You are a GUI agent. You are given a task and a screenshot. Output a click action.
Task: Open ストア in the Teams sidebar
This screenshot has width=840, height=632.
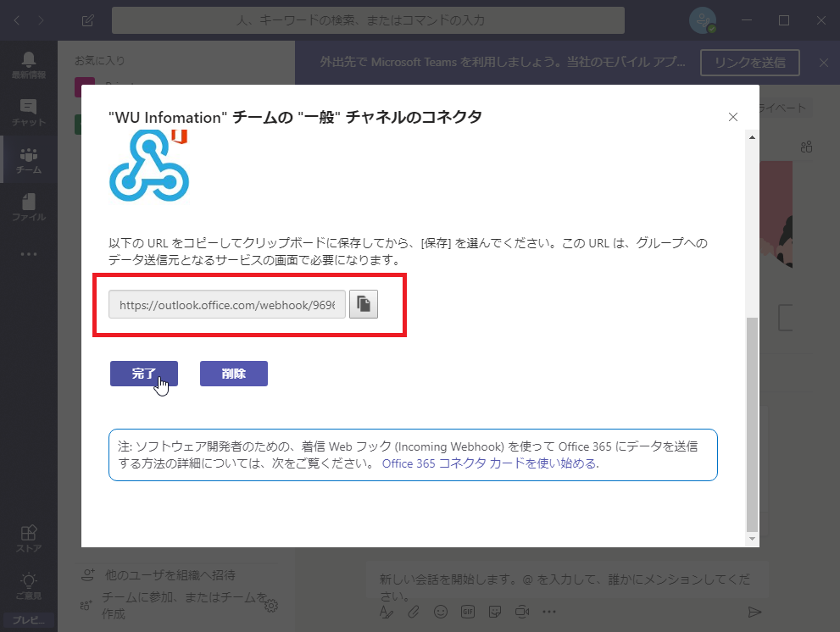pos(29,538)
